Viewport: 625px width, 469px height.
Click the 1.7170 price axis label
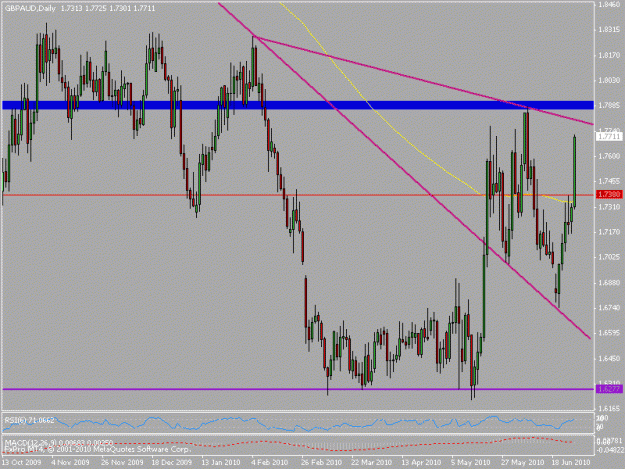tap(609, 232)
